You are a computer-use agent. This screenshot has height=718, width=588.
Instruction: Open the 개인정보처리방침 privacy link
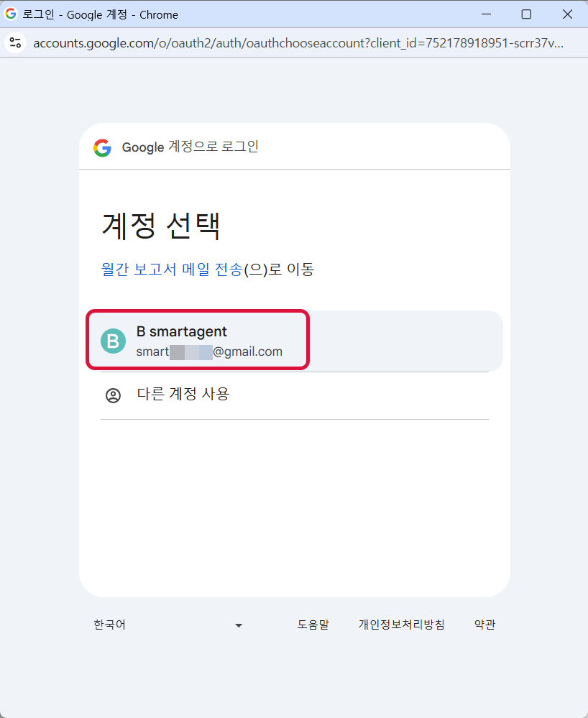(401, 625)
